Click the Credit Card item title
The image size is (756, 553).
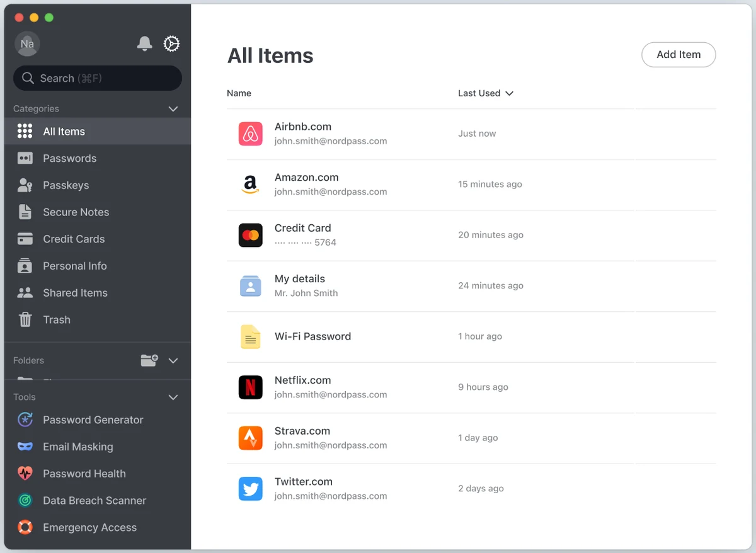[302, 228]
